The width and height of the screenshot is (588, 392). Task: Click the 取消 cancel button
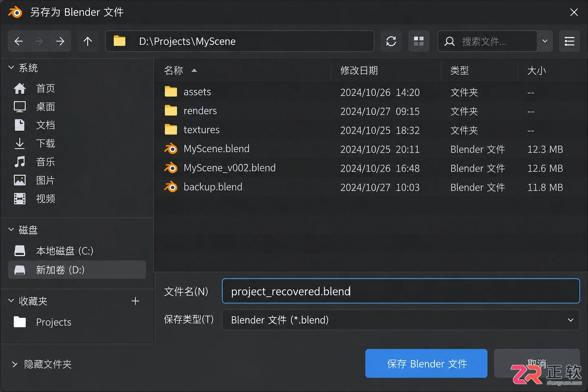(537, 363)
